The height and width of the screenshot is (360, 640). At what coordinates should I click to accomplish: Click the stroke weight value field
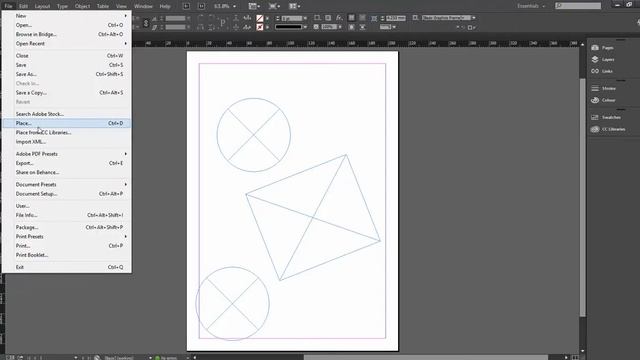(x=291, y=18)
